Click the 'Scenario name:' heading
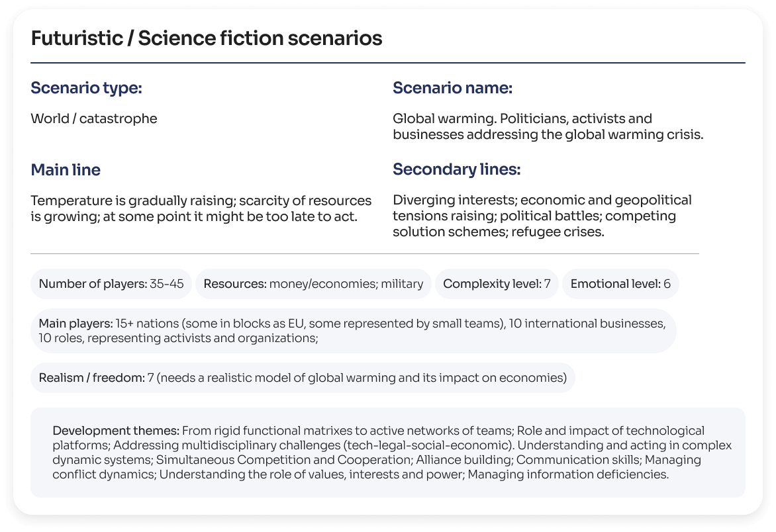 [x=452, y=88]
